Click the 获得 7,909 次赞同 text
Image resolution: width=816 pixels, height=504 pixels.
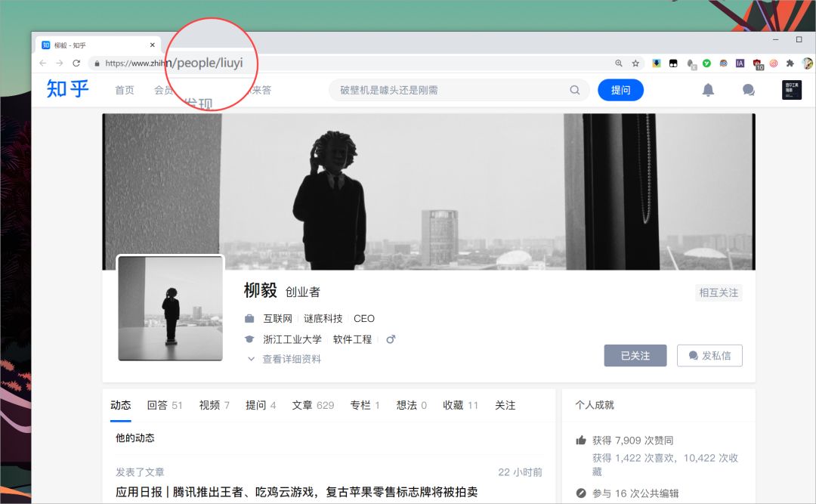pos(633,441)
